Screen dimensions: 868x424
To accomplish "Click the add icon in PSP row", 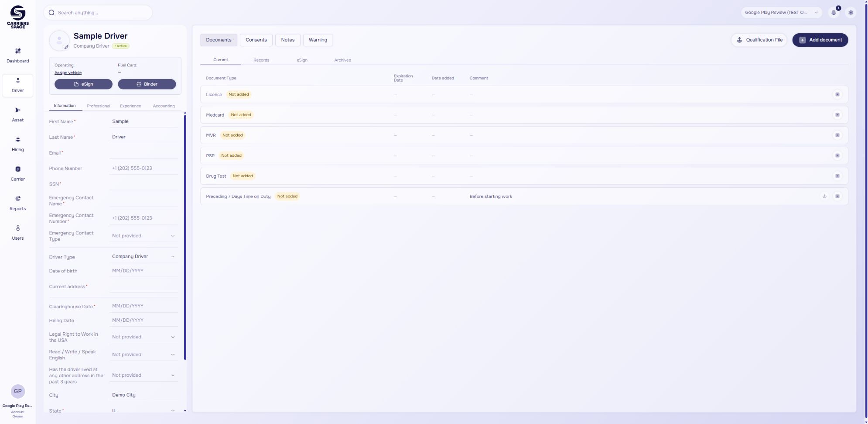I will [x=837, y=155].
